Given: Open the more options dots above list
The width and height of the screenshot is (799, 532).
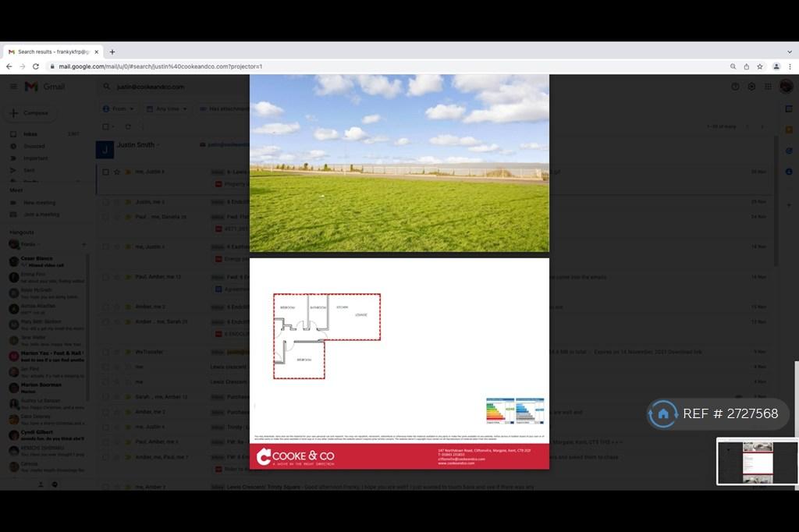Looking at the screenshot, I should click(x=142, y=127).
